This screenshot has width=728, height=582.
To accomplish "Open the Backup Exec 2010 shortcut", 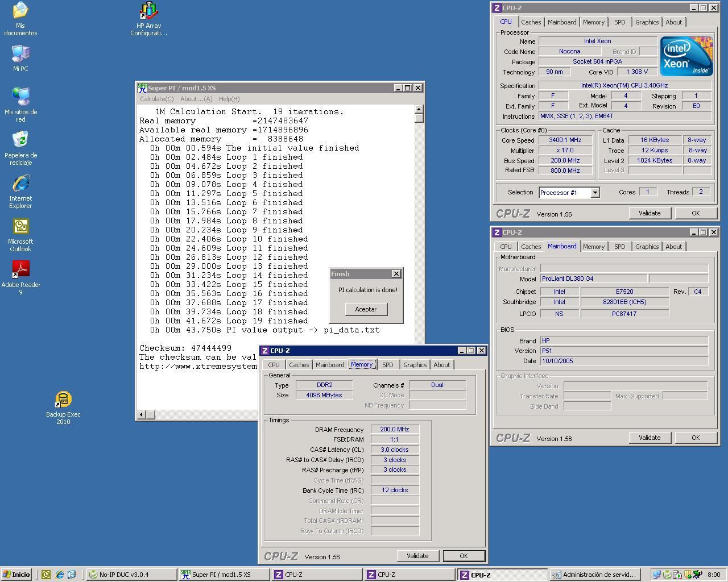I will click(x=63, y=408).
